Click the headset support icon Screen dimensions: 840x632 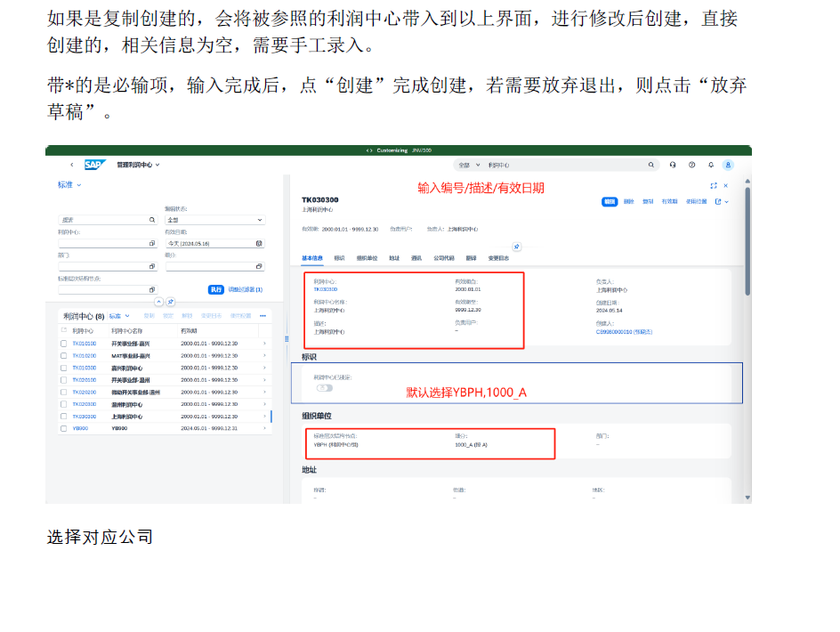[x=673, y=165]
